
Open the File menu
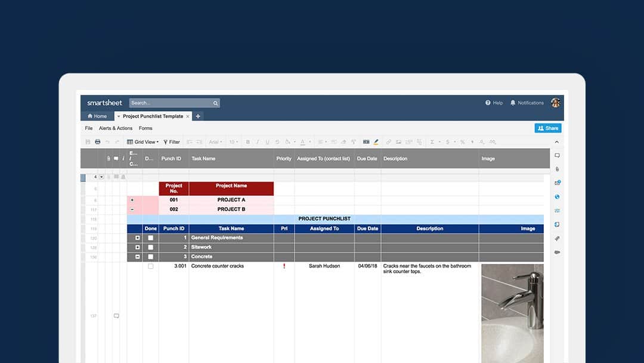tap(89, 128)
